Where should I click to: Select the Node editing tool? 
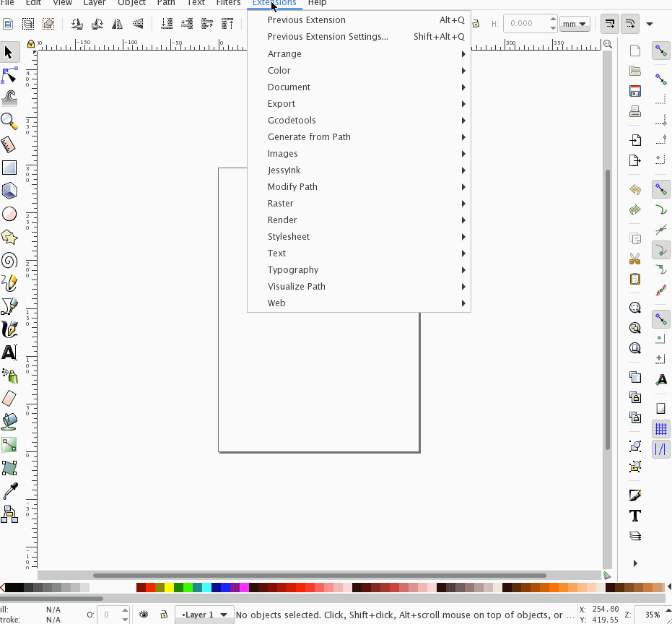[9, 76]
